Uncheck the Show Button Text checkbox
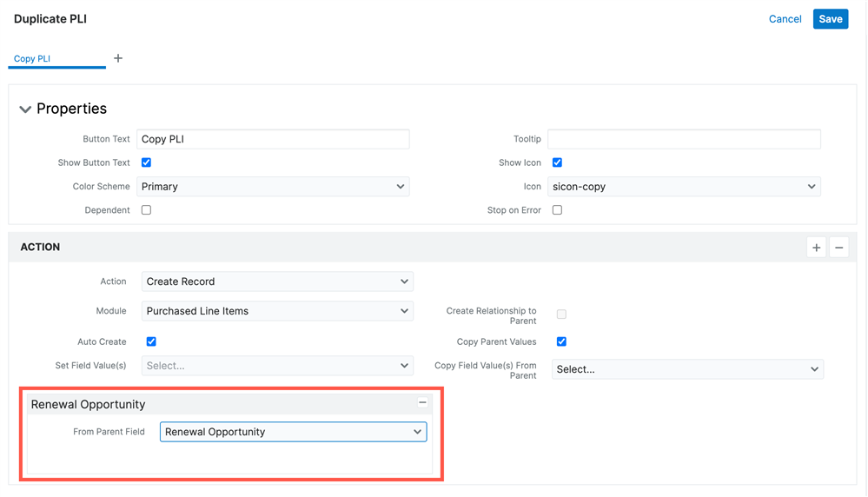The image size is (868, 497). coord(146,162)
